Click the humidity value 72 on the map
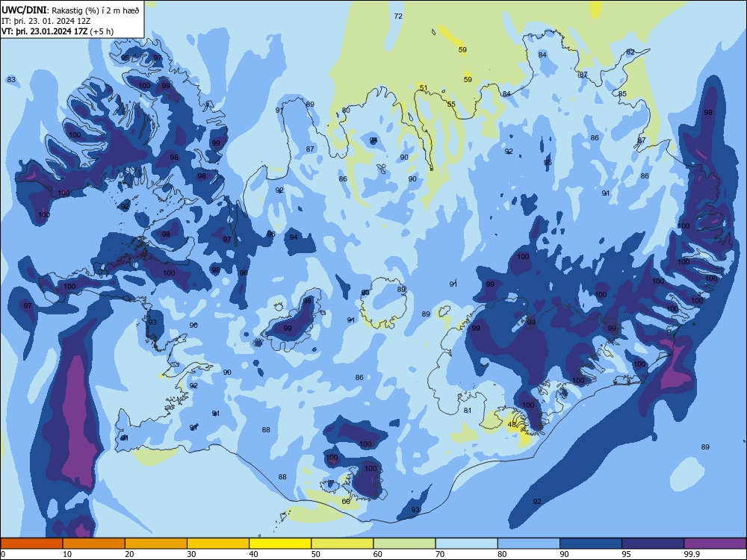Viewport: 747px width, 560px height. 398,16
